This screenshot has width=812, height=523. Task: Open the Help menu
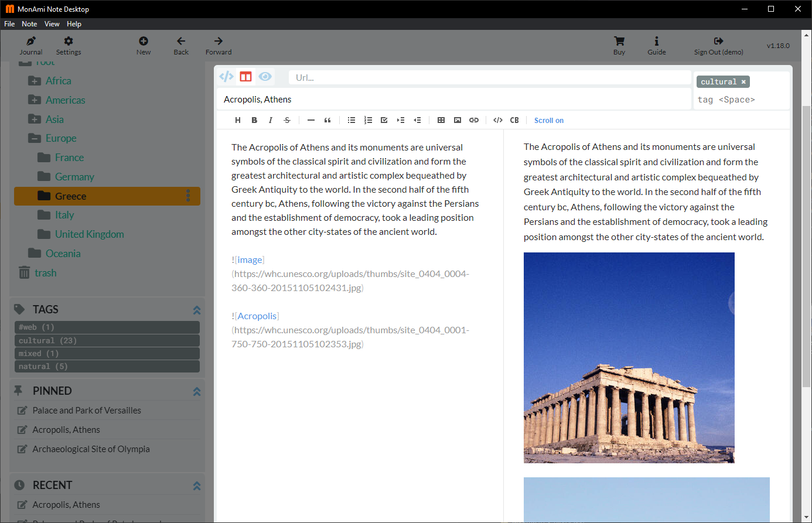coord(74,24)
